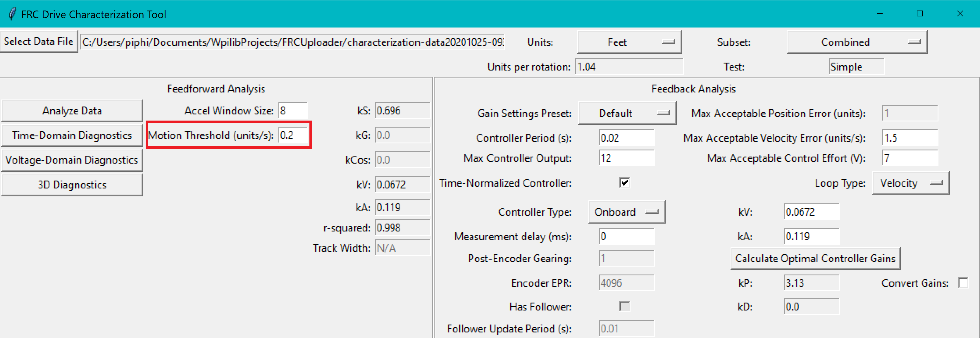Click the Test field showing Simple
980x338 pixels.
click(x=856, y=67)
